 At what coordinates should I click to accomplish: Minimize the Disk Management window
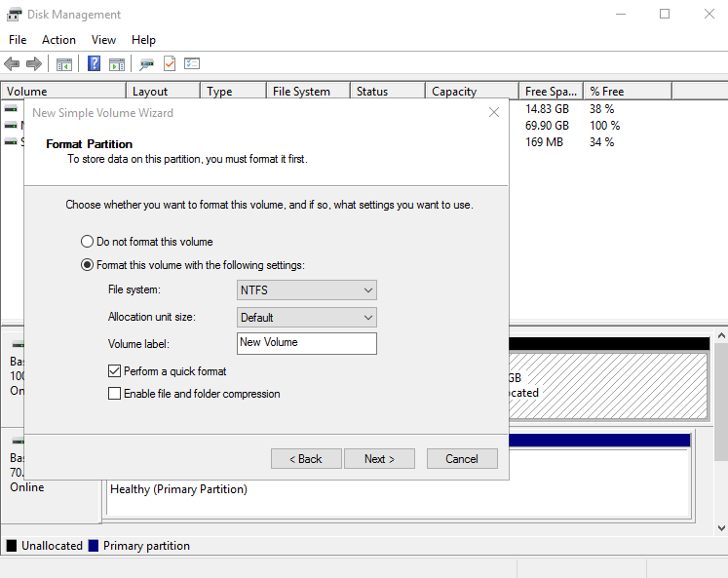coord(621,14)
